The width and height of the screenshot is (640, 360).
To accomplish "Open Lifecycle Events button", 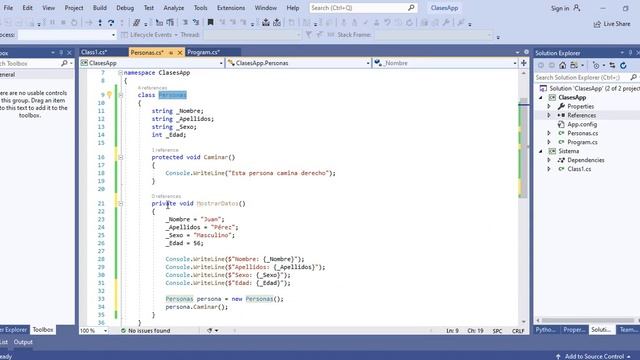I will pos(149,35).
